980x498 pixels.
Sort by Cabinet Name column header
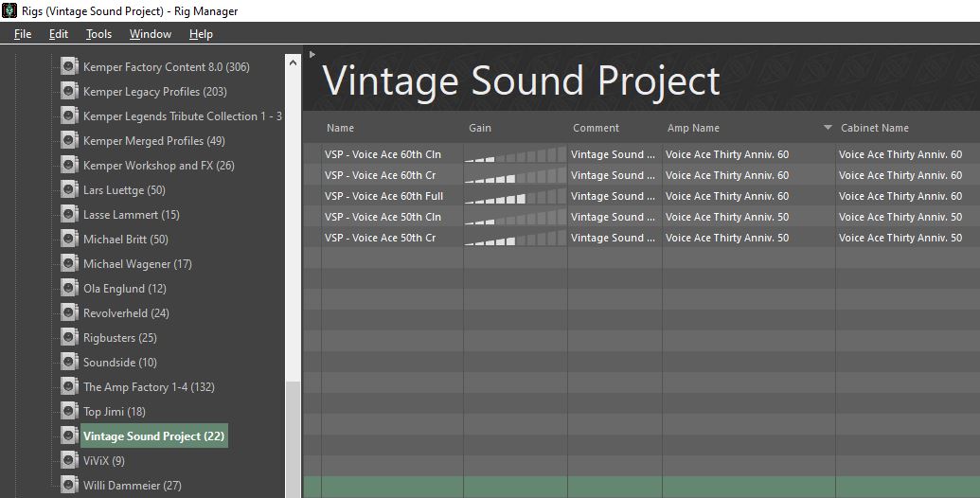(874, 128)
